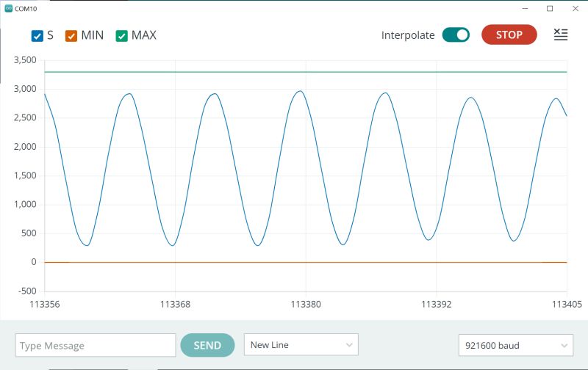Click the 113392 x-axis label
588x370 pixels.
click(x=436, y=304)
